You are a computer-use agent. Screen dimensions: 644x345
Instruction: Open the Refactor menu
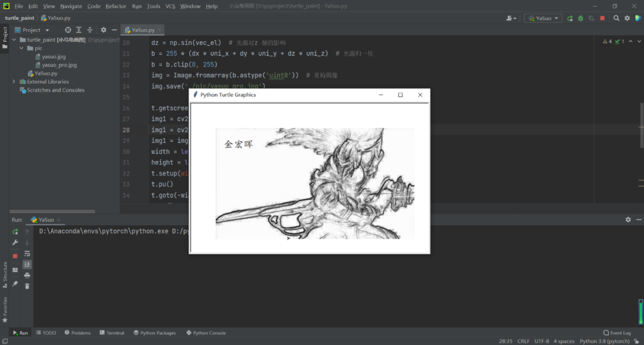tap(116, 6)
